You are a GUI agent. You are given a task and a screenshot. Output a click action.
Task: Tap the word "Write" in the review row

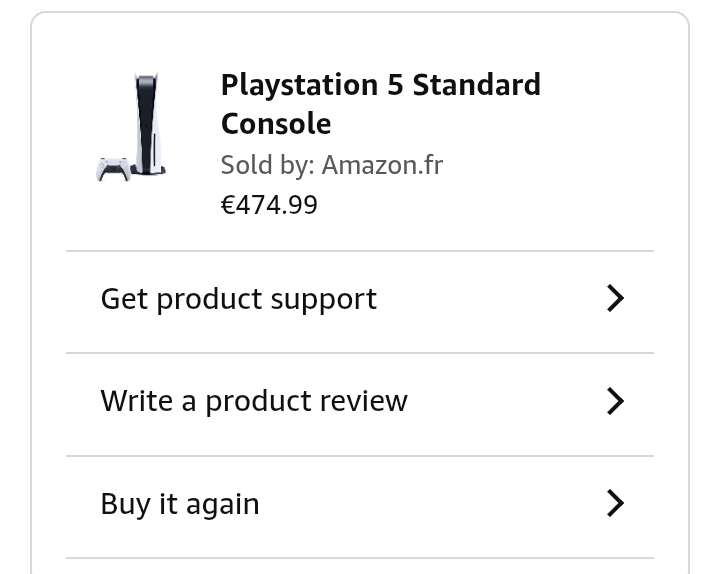pyautogui.click(x=136, y=401)
